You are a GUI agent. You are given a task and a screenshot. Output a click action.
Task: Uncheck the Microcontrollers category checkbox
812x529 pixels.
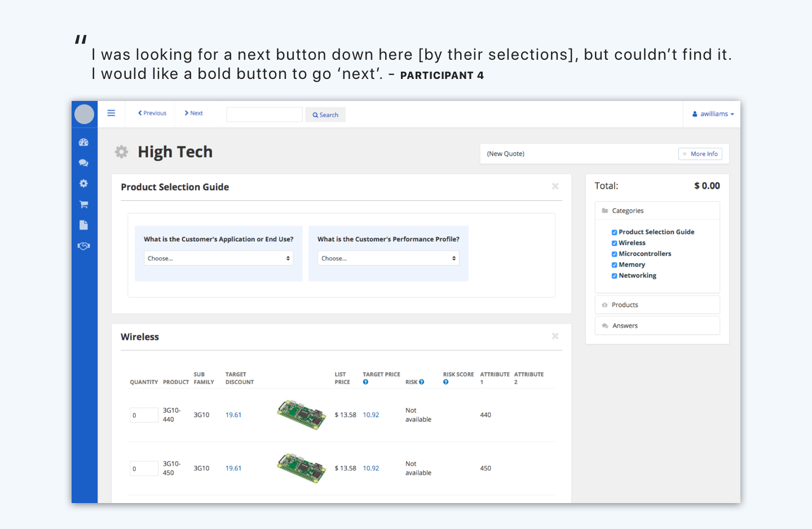click(614, 254)
